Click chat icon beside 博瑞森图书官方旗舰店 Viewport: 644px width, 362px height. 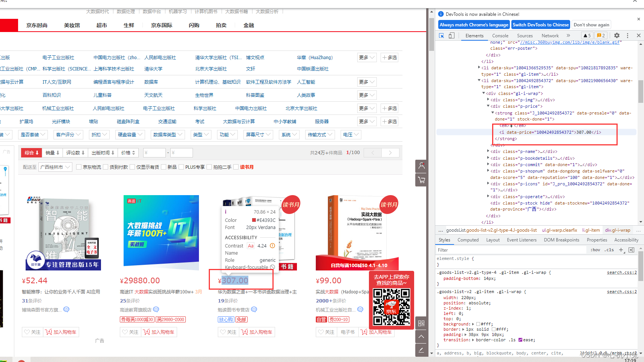click(66, 309)
